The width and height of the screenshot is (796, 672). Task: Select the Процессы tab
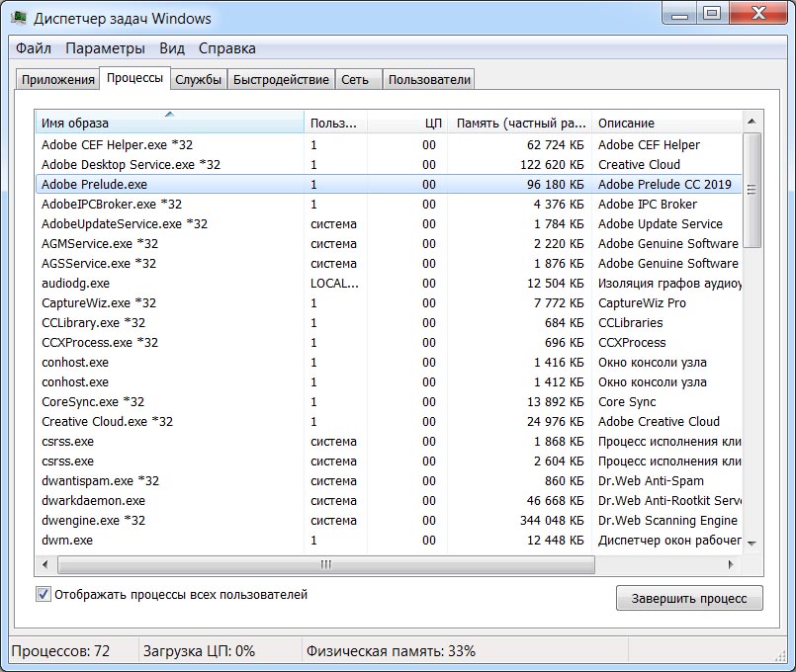[x=134, y=78]
